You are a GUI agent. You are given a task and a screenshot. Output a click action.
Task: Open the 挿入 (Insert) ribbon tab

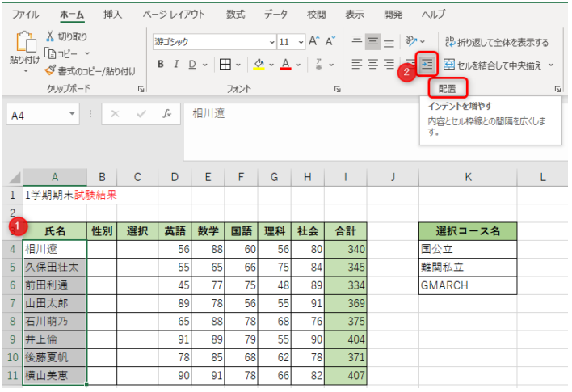click(x=114, y=15)
